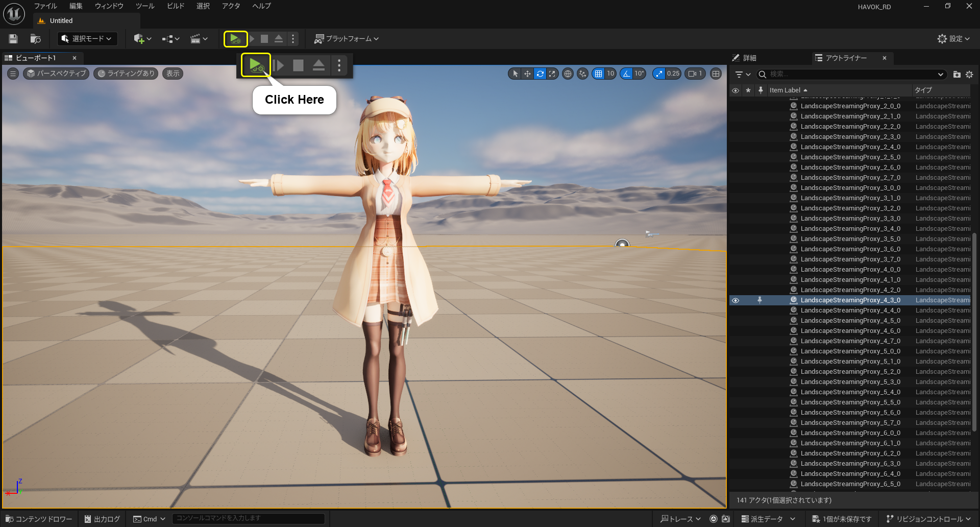Open the 出力ログ output log

(x=102, y=519)
